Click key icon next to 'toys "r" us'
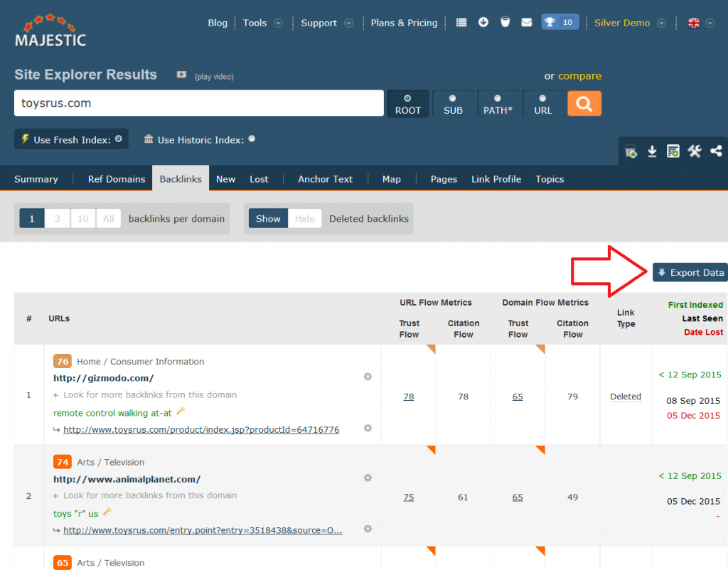 (x=107, y=512)
